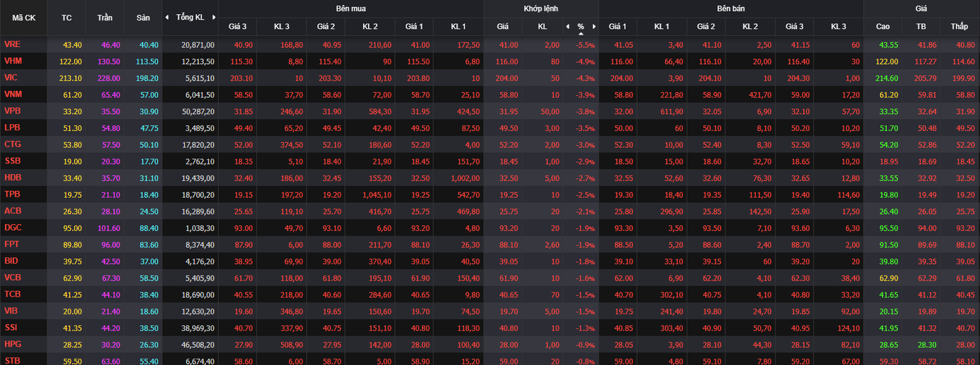
Task: Click the right arrow beside Tổng KL
Action: point(214,17)
